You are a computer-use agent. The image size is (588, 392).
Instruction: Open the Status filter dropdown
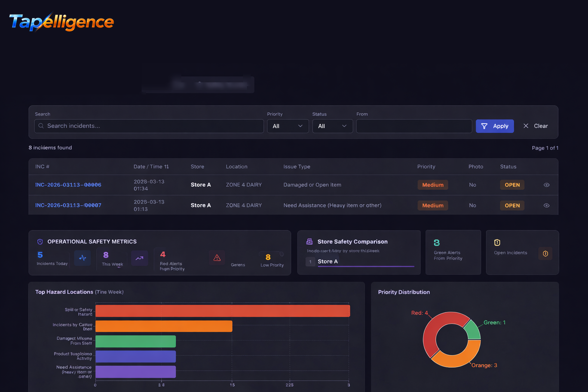(x=333, y=126)
